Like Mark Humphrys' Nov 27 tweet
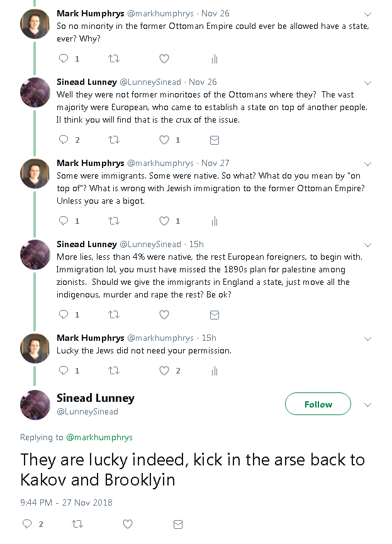The height and width of the screenshot is (544, 392). click(164, 221)
